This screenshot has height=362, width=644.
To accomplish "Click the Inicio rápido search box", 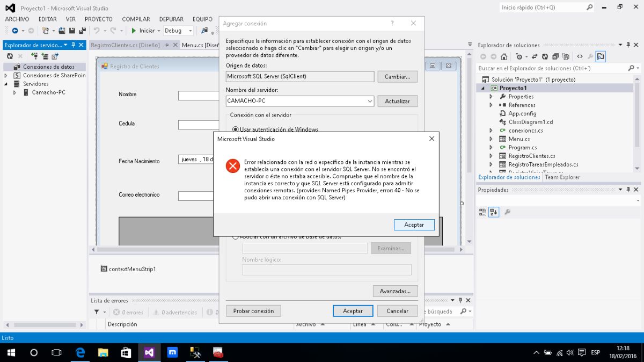I will (x=547, y=8).
